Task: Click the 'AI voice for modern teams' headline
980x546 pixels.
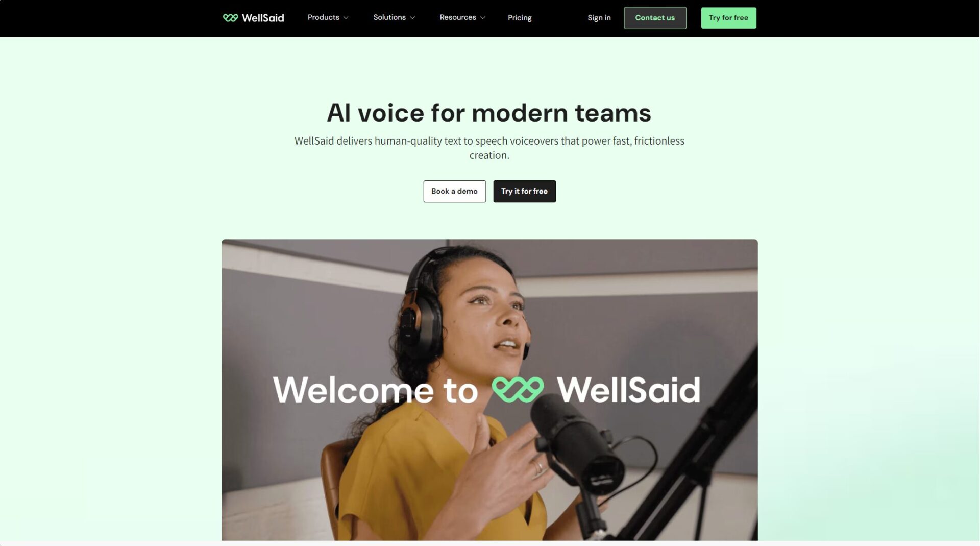Action: (x=489, y=113)
